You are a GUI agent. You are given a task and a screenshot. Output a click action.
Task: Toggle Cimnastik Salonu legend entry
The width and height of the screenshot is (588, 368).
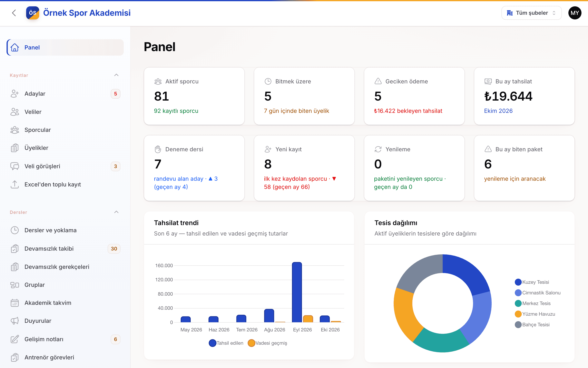point(537,293)
